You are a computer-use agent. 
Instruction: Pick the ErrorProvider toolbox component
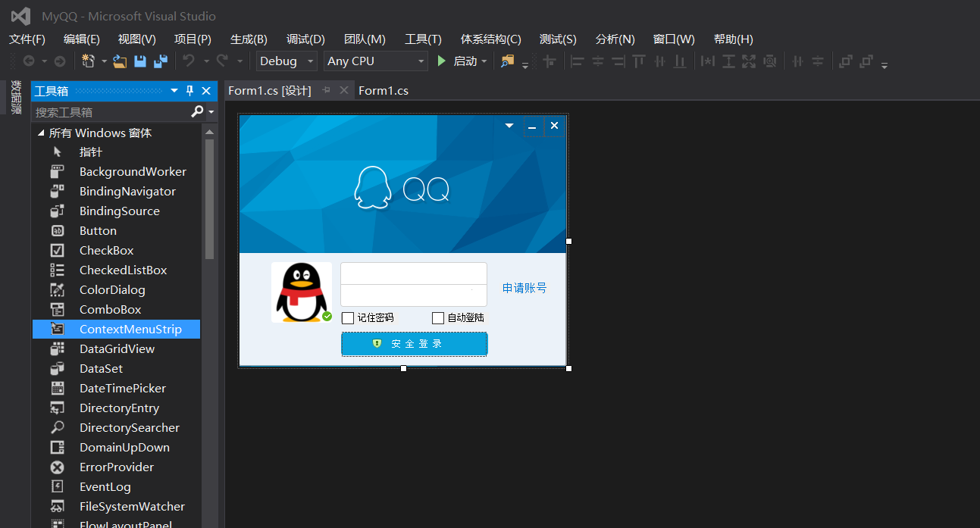coord(116,467)
